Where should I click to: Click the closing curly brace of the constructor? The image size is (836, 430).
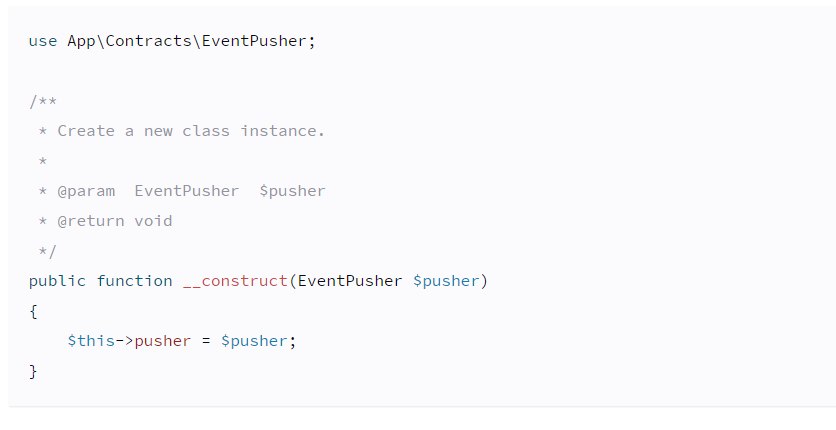(x=33, y=371)
